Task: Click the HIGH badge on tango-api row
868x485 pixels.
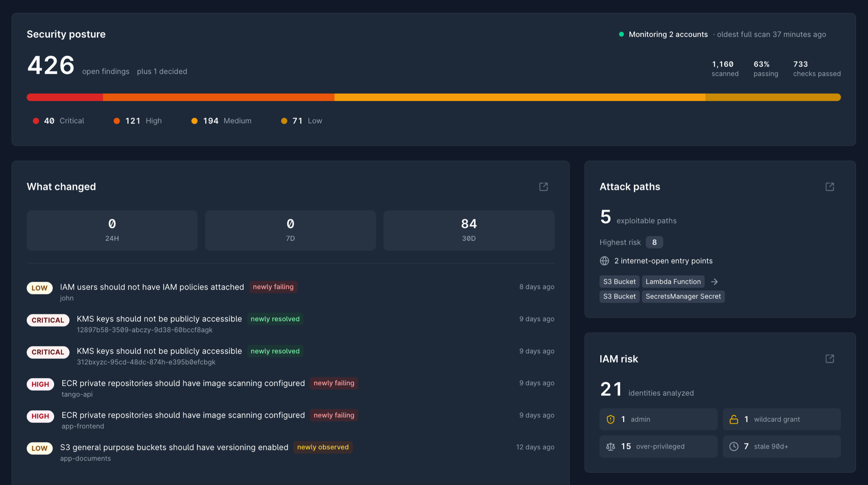Action: pyautogui.click(x=40, y=384)
